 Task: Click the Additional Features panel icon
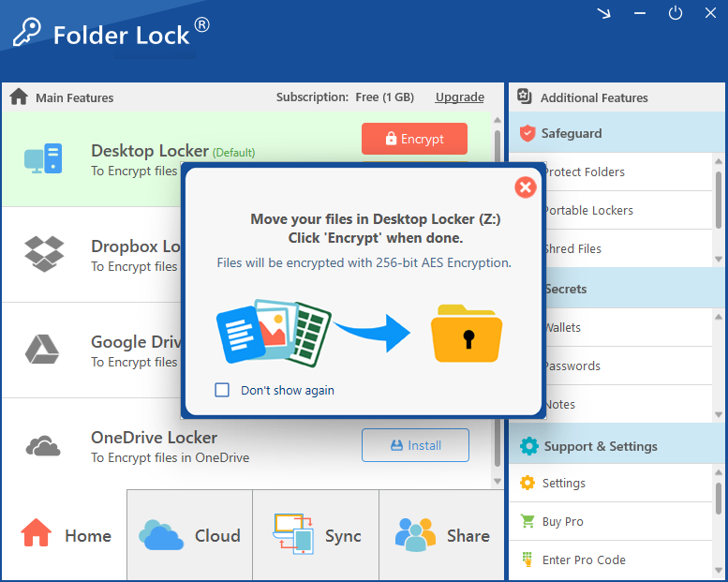pos(524,97)
